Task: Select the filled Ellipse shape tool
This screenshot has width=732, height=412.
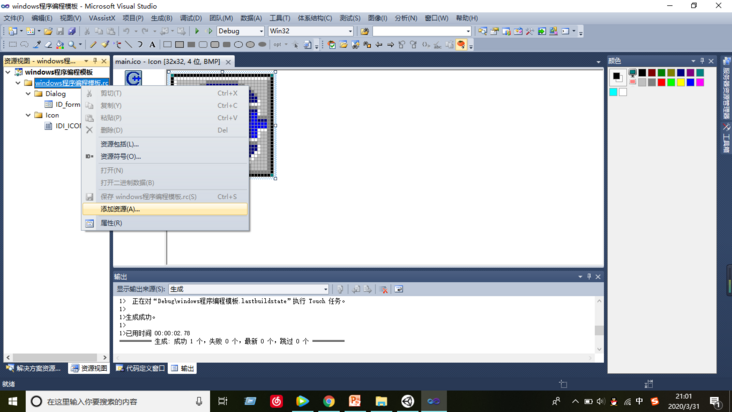Action: tap(262, 45)
